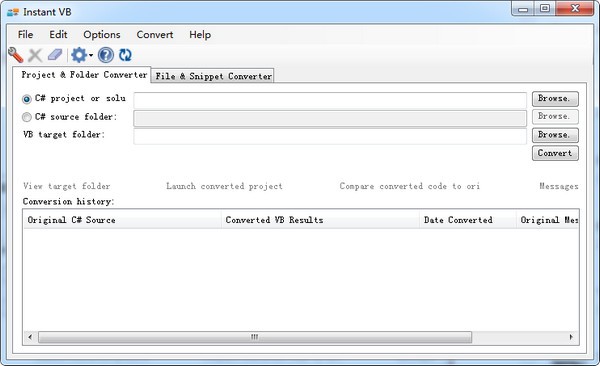Click the Instant VB title bar icon

click(13, 12)
